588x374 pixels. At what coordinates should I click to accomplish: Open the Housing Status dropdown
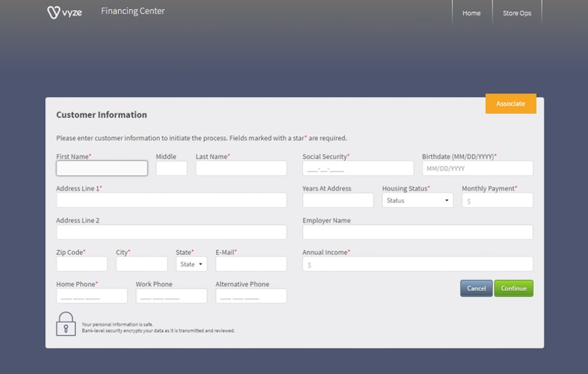pyautogui.click(x=418, y=200)
